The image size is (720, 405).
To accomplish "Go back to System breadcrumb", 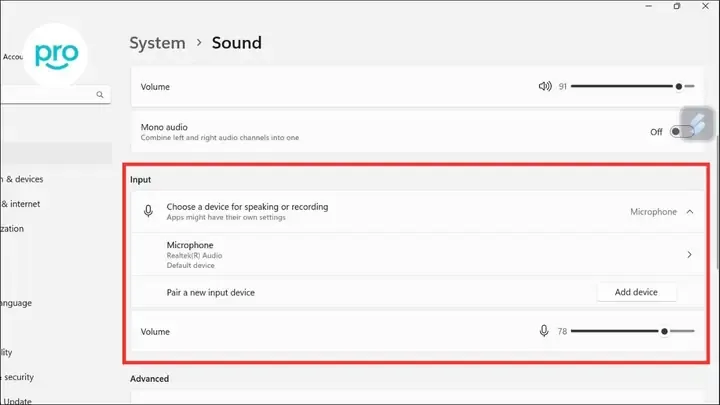I will click(x=157, y=43).
